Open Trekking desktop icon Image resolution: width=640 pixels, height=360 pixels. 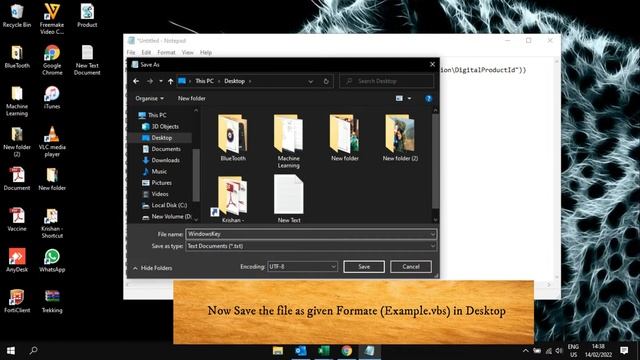pos(52,301)
